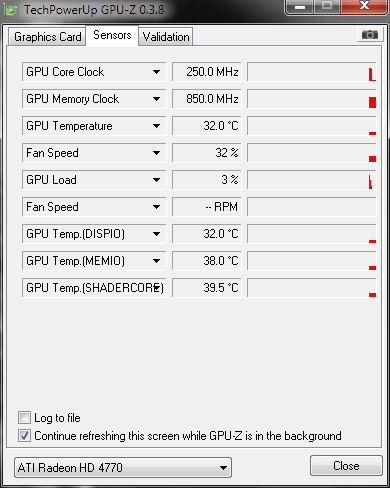Expand the GPU Memory Clock dropdown arrow
Viewport: 390px width, 488px height.
point(156,99)
